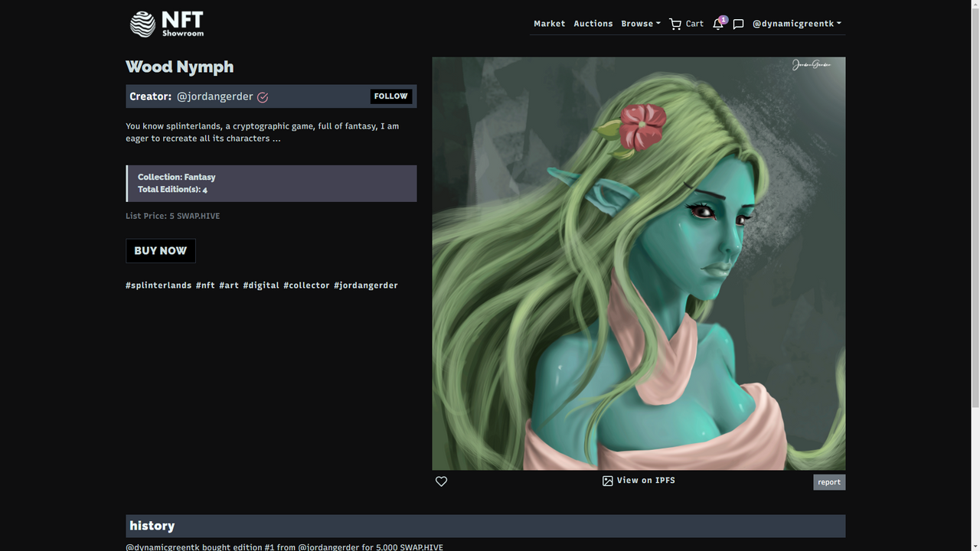View notifications bell

(x=718, y=24)
